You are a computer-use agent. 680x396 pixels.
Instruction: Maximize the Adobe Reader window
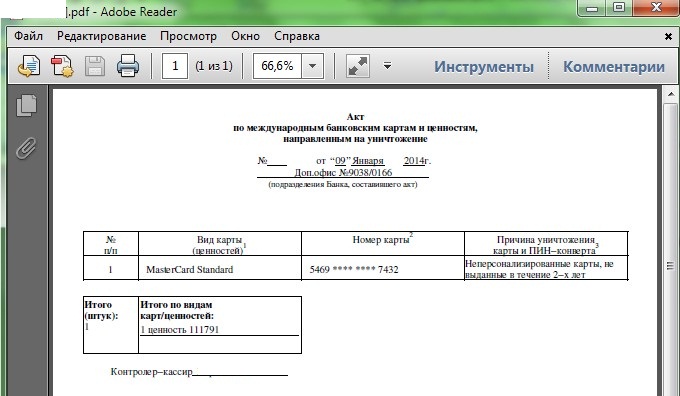pyautogui.click(x=619, y=8)
